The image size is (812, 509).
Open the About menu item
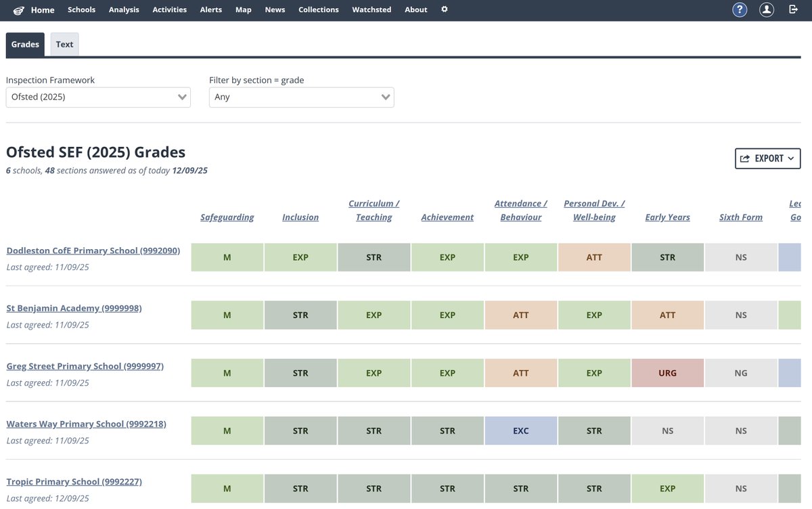click(416, 9)
